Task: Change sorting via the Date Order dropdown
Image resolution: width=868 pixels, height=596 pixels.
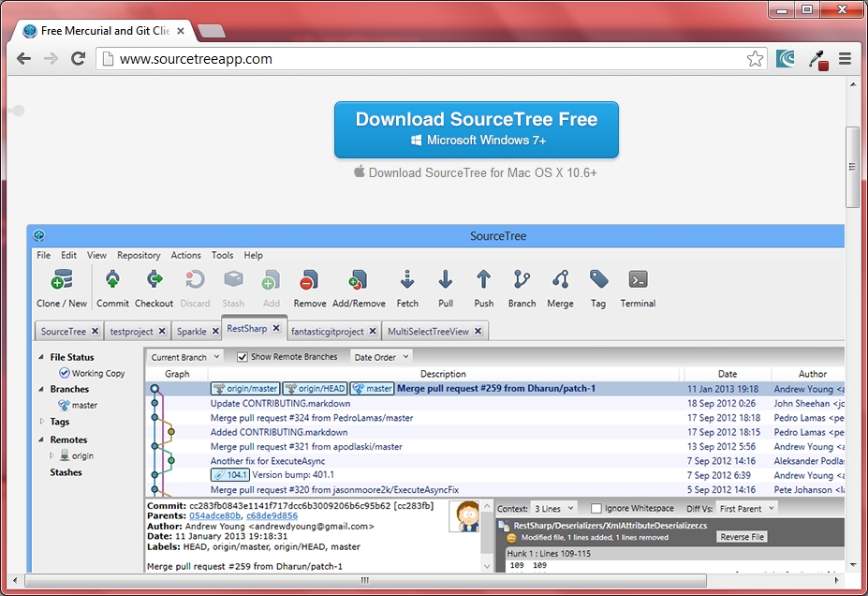Action: (380, 356)
